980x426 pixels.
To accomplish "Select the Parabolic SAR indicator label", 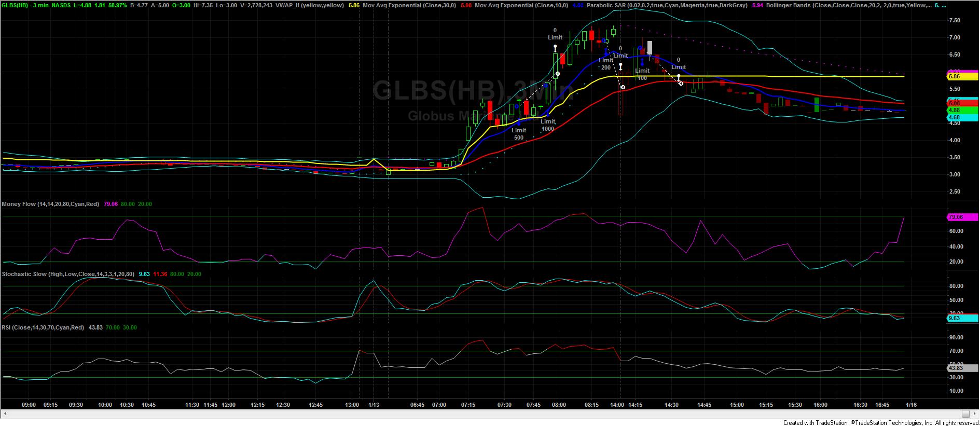I will click(667, 5).
